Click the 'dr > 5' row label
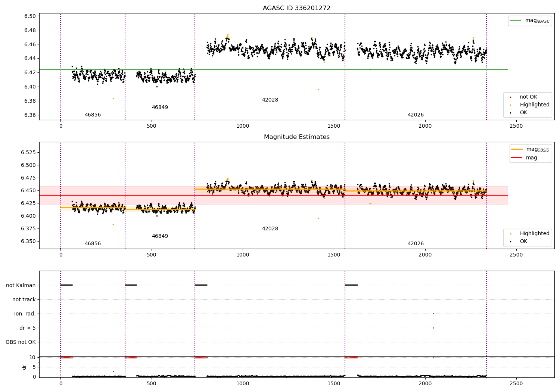This screenshot has width=560, height=392. click(28, 328)
